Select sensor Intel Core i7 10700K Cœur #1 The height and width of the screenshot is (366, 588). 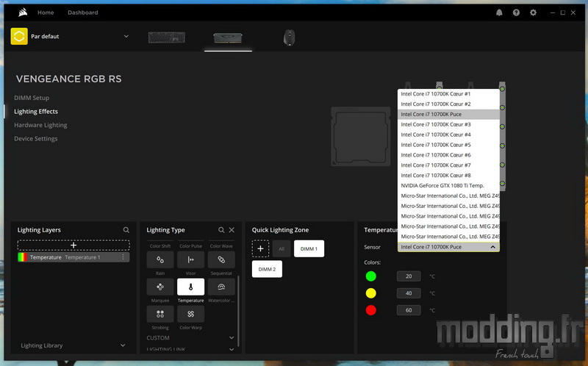pos(448,94)
